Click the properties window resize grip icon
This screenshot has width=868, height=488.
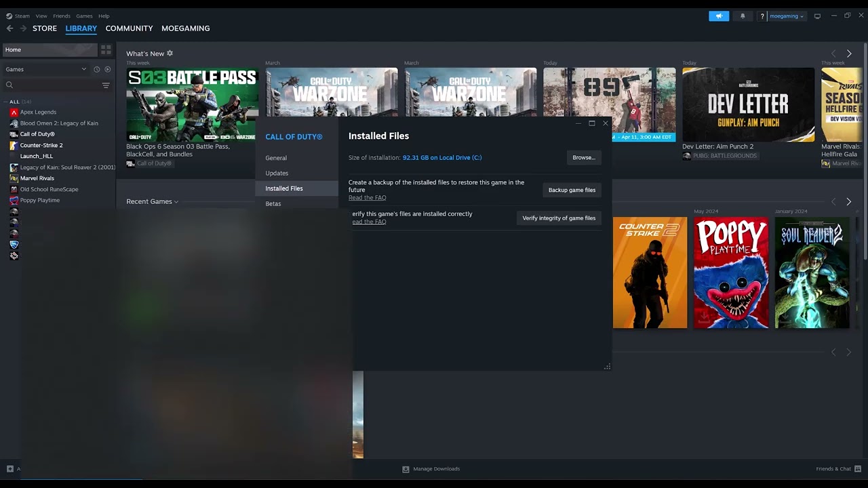(607, 367)
